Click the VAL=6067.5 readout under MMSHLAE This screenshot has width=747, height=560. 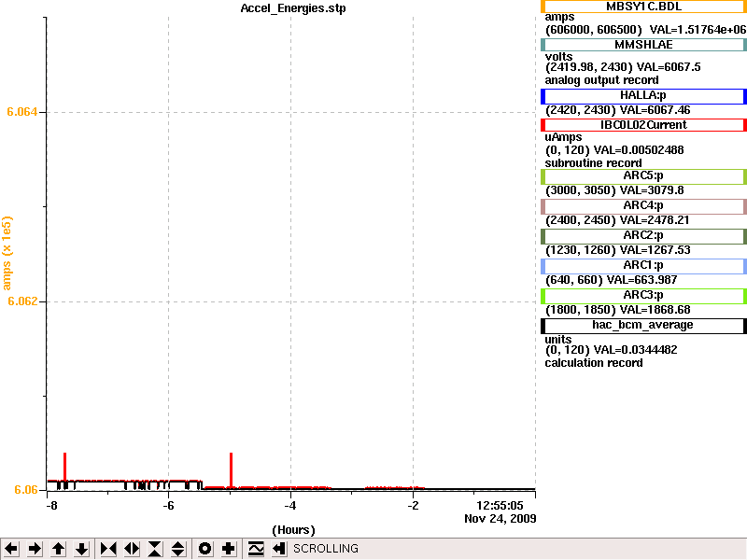tap(669, 67)
